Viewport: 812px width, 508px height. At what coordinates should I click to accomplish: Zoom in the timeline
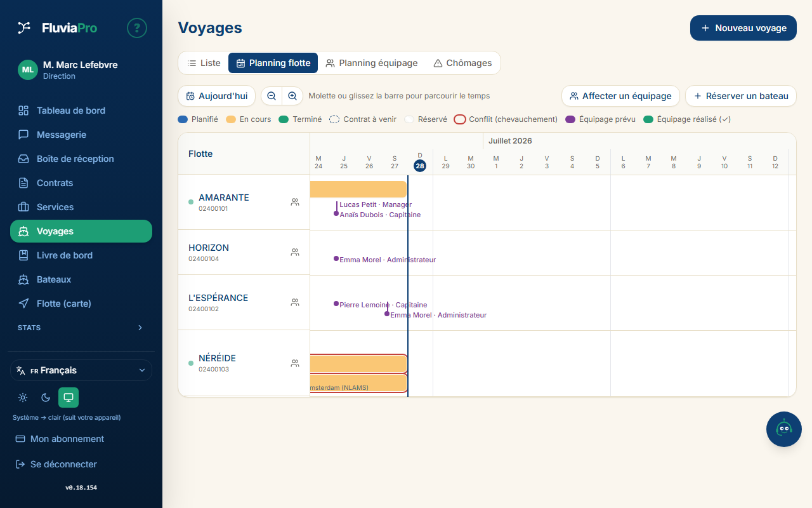click(292, 96)
